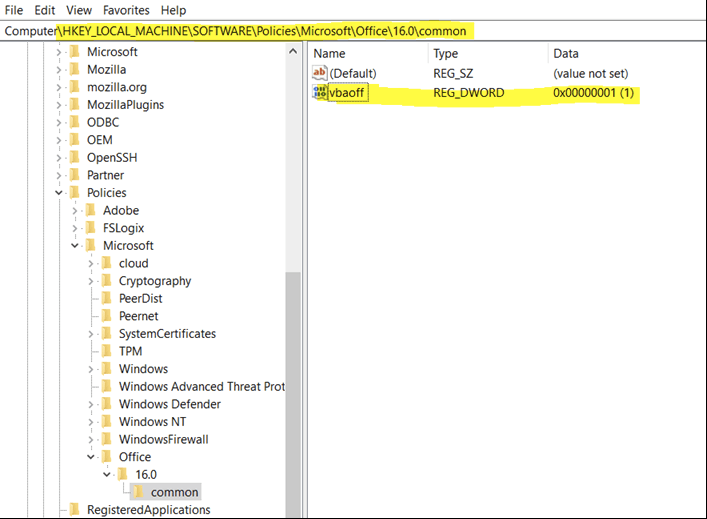Click the REG_SZ type cell
The image size is (707, 519).
point(453,73)
